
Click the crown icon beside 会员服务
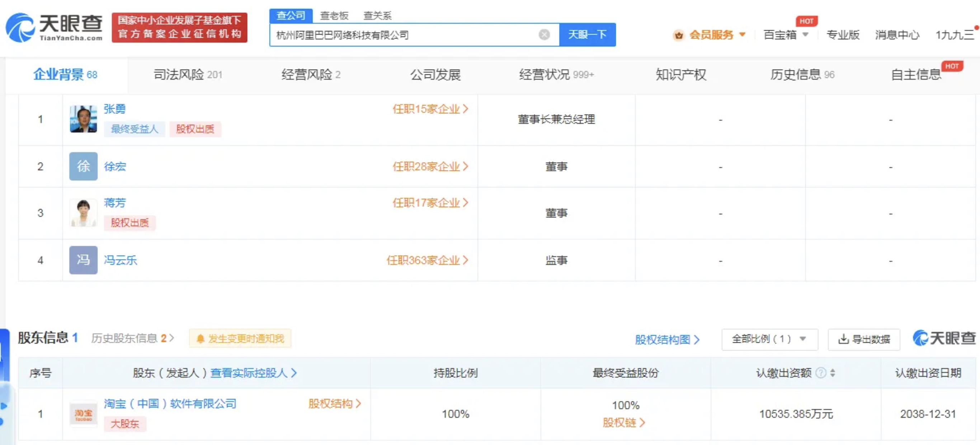678,35
